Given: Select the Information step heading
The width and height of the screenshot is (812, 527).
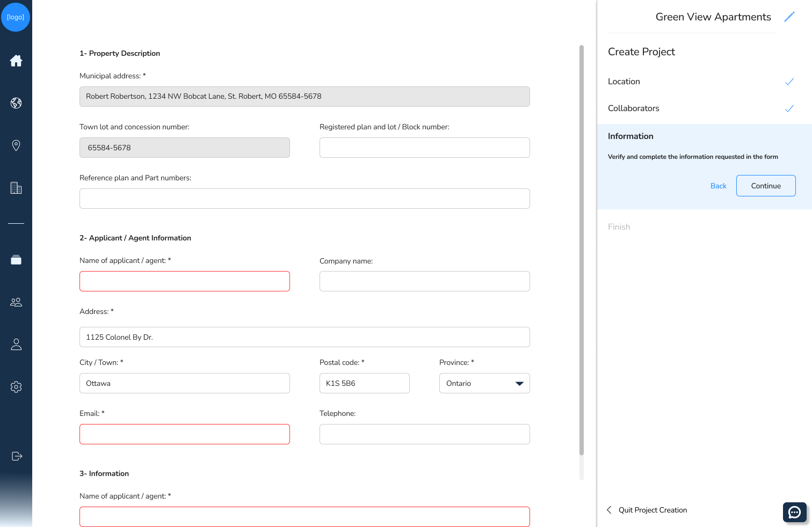Looking at the screenshot, I should (x=630, y=136).
